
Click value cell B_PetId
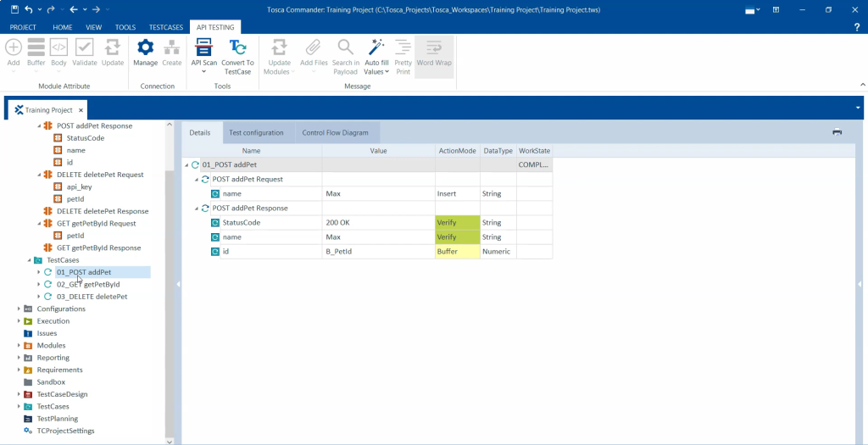379,251
